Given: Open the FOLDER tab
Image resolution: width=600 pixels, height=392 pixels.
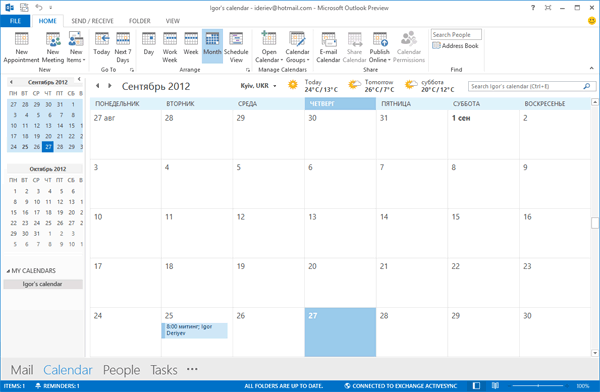Looking at the screenshot, I should tap(140, 21).
